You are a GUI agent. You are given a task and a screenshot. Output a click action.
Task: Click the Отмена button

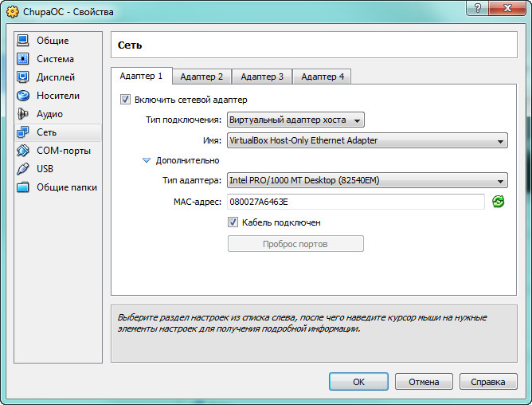(424, 382)
